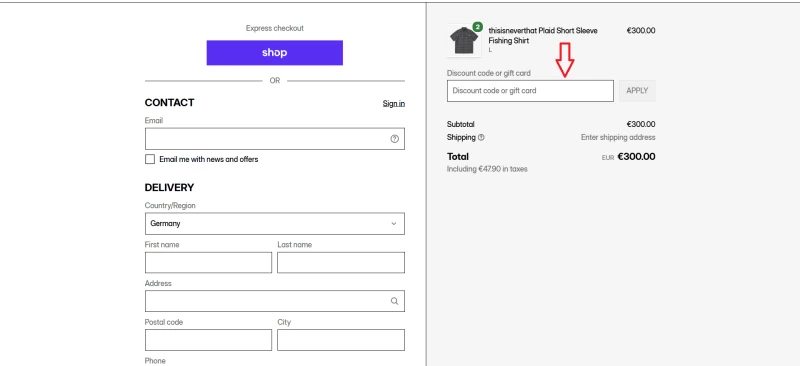Click the total amount €300.00 in bold
The height and width of the screenshot is (366, 800).
[636, 157]
